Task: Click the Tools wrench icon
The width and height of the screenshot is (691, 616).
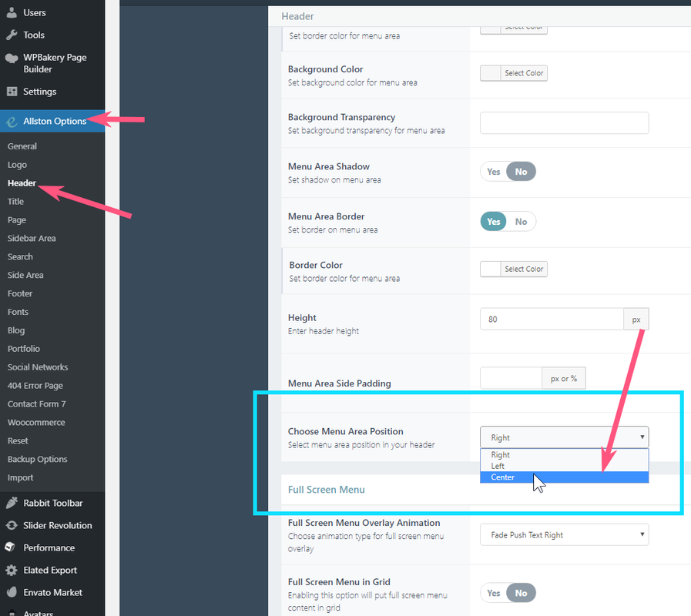Action: click(x=12, y=35)
